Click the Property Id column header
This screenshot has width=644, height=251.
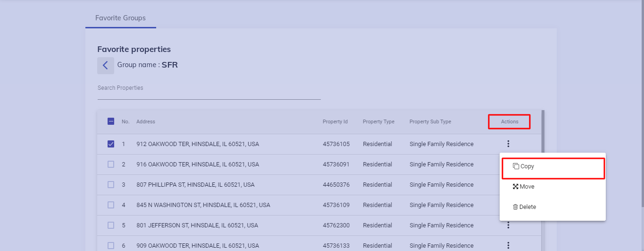tap(335, 121)
